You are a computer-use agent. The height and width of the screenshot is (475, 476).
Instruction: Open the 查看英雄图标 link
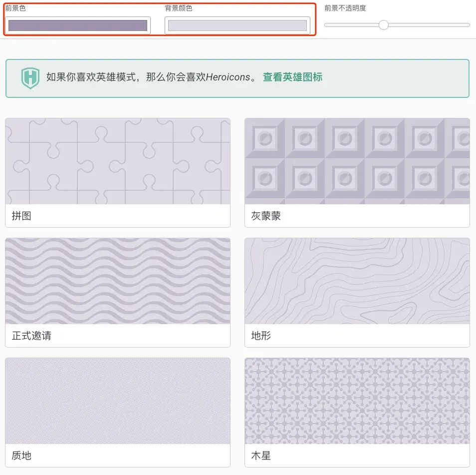point(292,77)
